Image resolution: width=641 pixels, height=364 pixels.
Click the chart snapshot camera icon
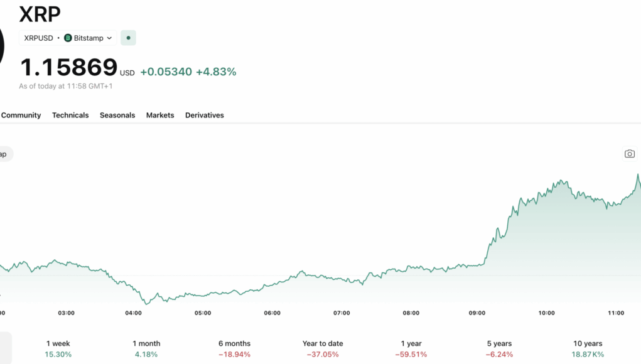pos(630,154)
